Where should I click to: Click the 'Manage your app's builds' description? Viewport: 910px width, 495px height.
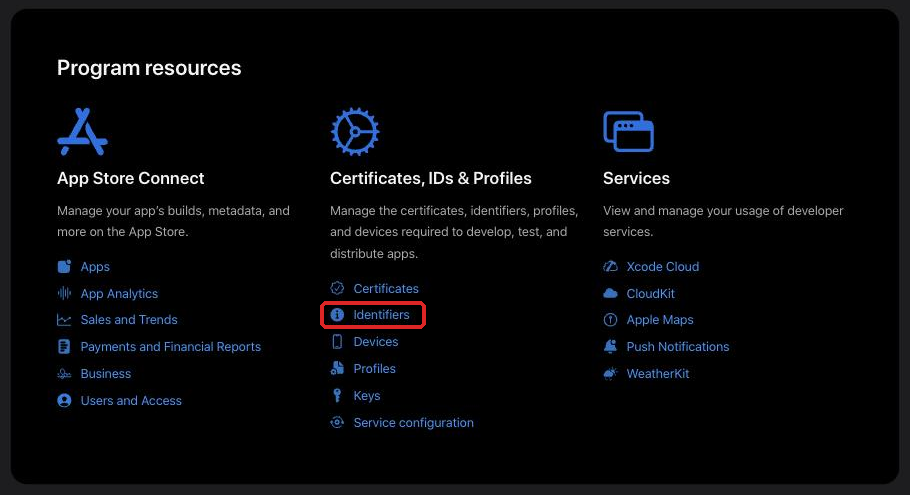click(173, 221)
